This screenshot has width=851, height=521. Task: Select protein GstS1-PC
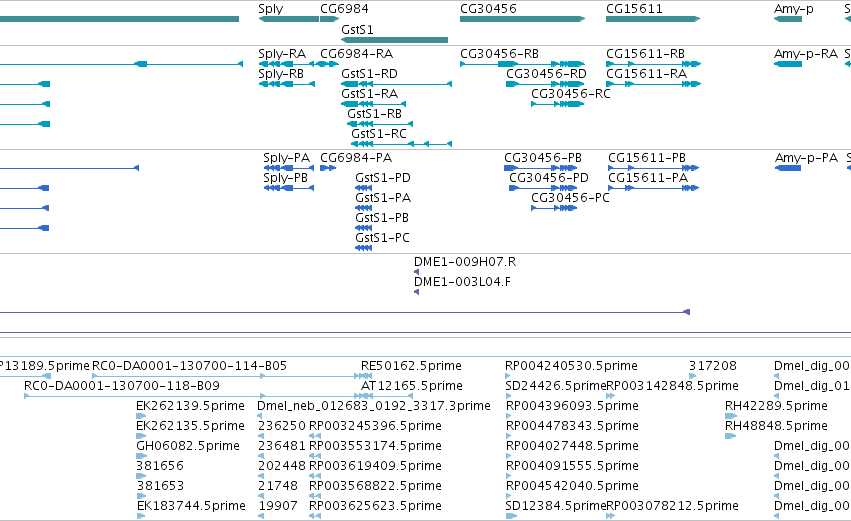(383, 238)
